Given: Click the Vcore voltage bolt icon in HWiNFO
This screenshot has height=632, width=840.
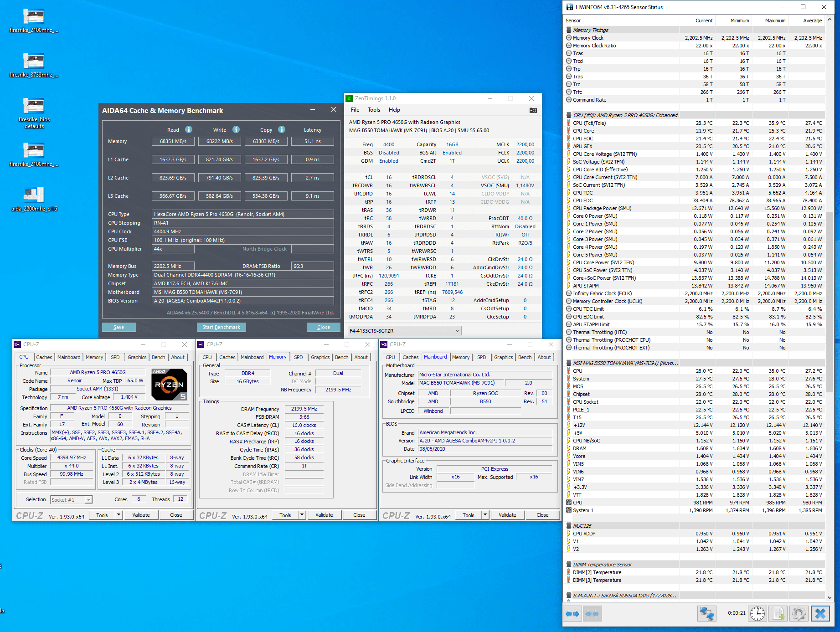Looking at the screenshot, I should click(569, 456).
